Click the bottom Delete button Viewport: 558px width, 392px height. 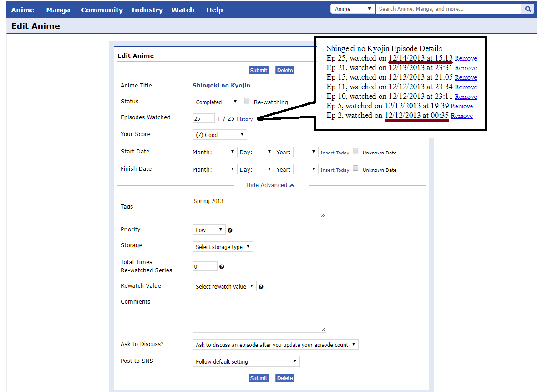285,378
